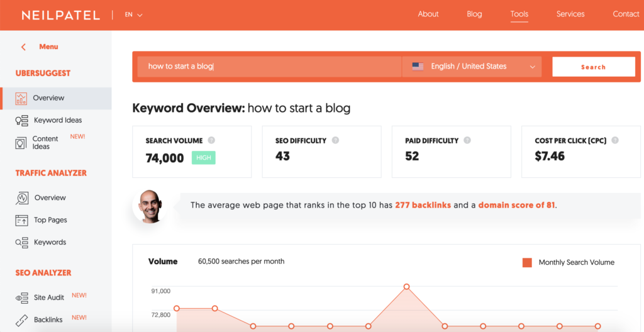The height and width of the screenshot is (332, 644).
Task: Open English / United States language dropdown
Action: (x=472, y=67)
